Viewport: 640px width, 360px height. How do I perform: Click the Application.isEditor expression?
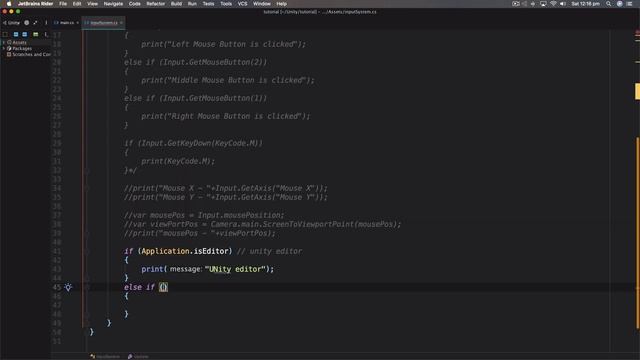tap(187, 251)
